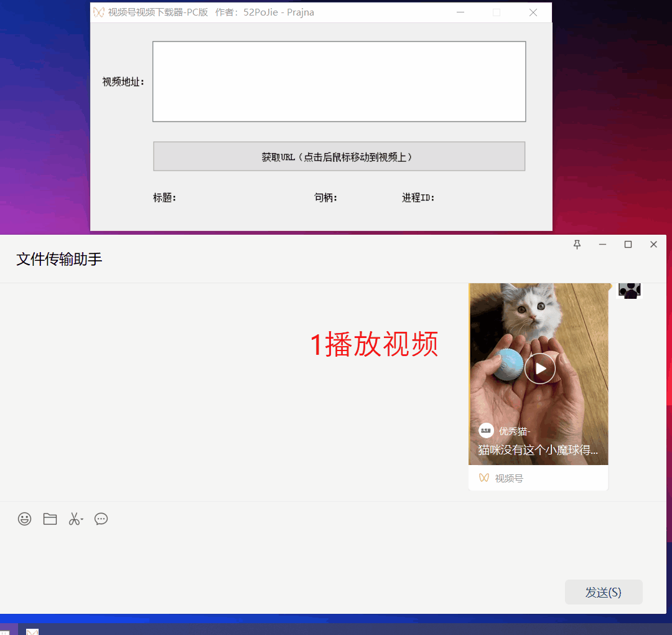Image resolution: width=672 pixels, height=635 pixels.
Task: Click the 文件传输助手 chat title
Action: point(59,259)
